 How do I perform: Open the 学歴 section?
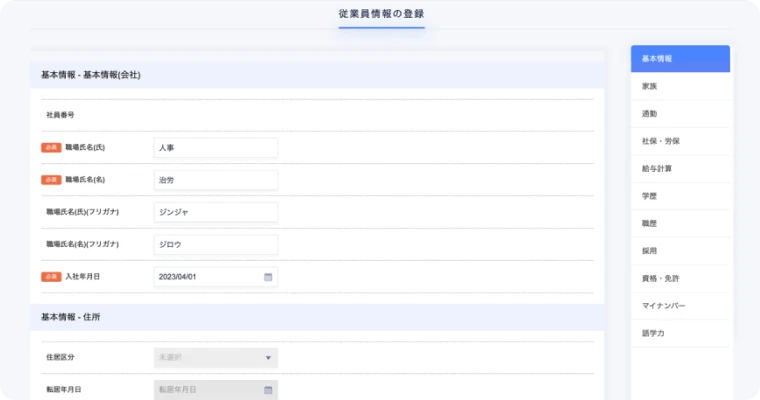(x=680, y=196)
